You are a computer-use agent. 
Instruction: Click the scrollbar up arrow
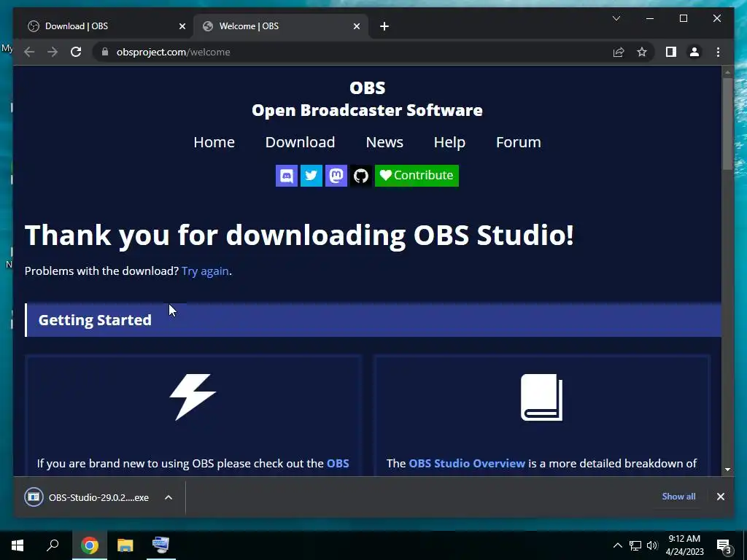coord(727,72)
